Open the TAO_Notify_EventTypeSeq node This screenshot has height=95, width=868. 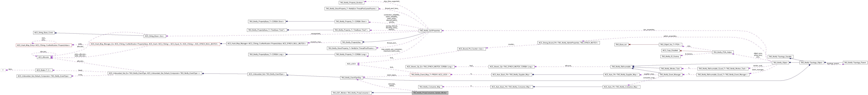(x=351, y=78)
